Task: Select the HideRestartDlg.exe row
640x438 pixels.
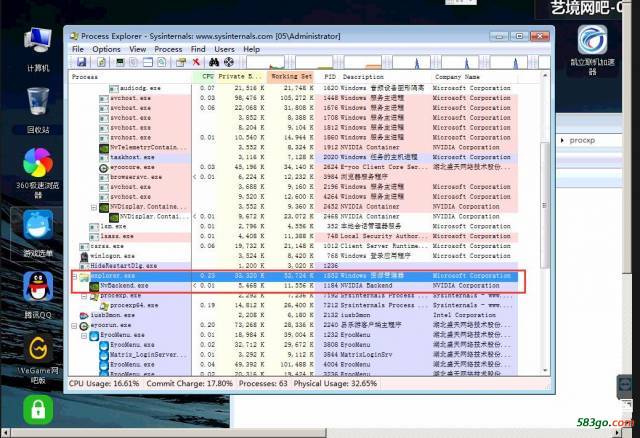Action: click(293, 266)
